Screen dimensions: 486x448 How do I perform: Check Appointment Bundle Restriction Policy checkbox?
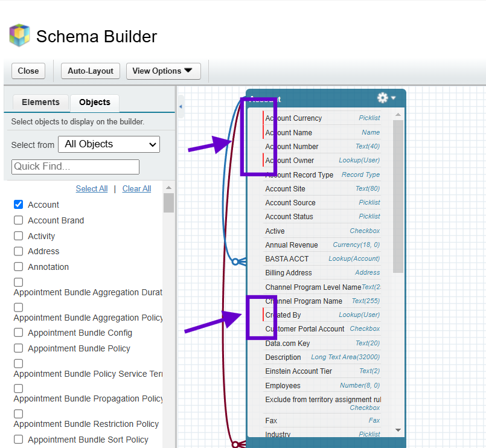[18, 414]
